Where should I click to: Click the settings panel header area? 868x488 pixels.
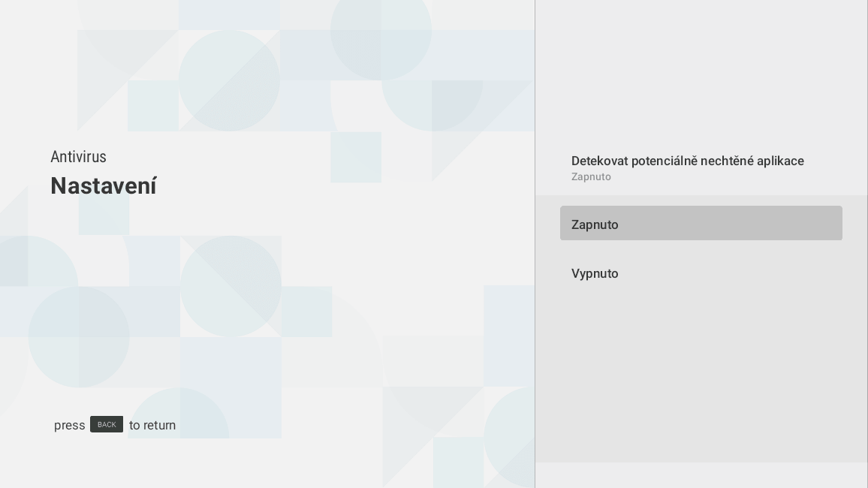tap(701, 165)
